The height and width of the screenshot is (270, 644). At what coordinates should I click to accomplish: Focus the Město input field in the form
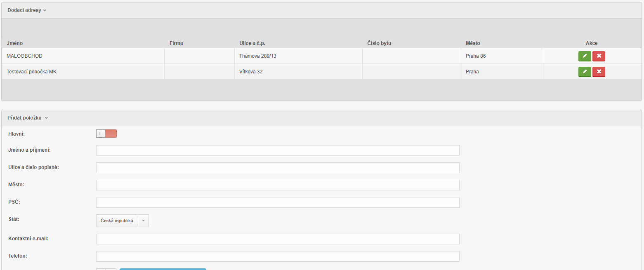tap(278, 185)
